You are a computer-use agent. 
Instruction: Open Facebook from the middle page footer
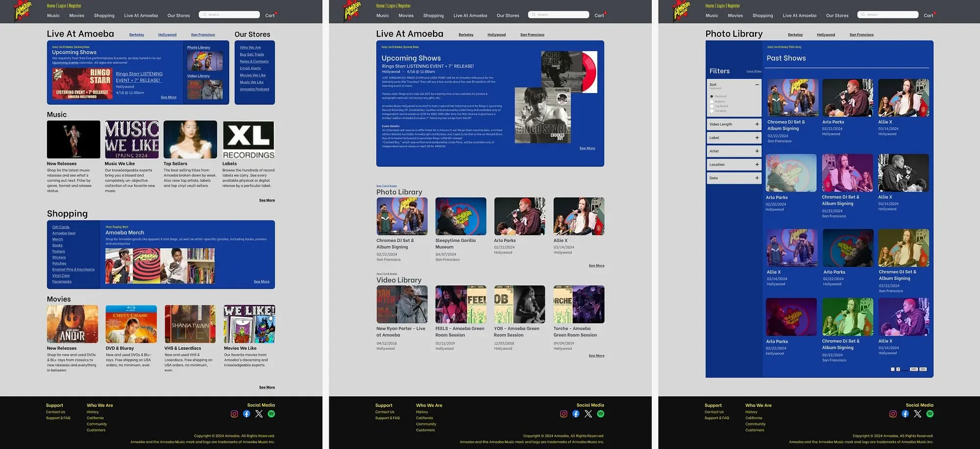[576, 414]
